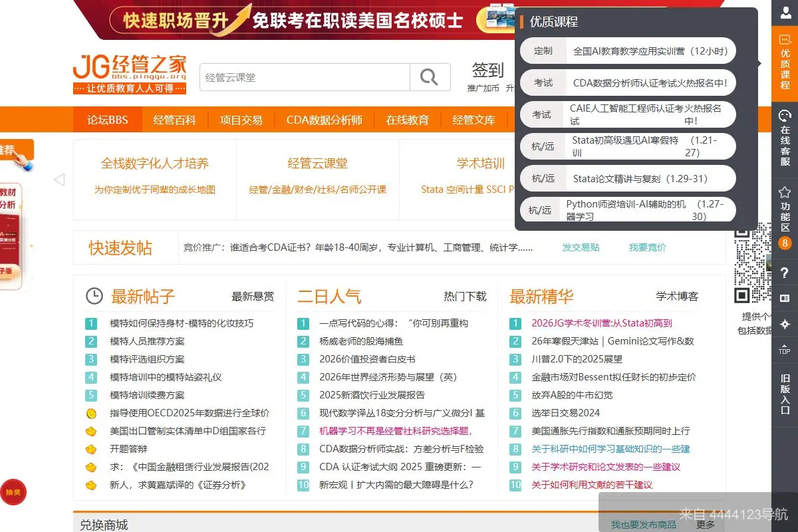Click the 快速发帖 heading
Viewport: 798px width, 532px height.
tap(120, 248)
